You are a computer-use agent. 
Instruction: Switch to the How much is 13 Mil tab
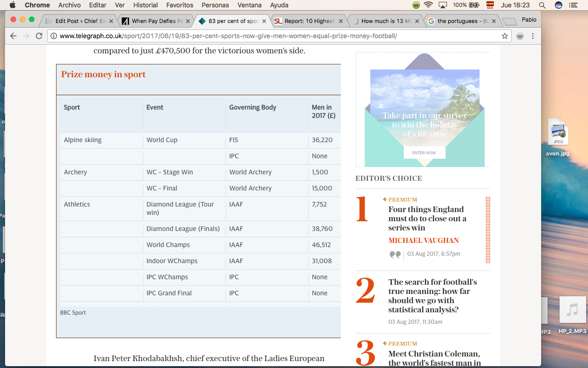385,21
